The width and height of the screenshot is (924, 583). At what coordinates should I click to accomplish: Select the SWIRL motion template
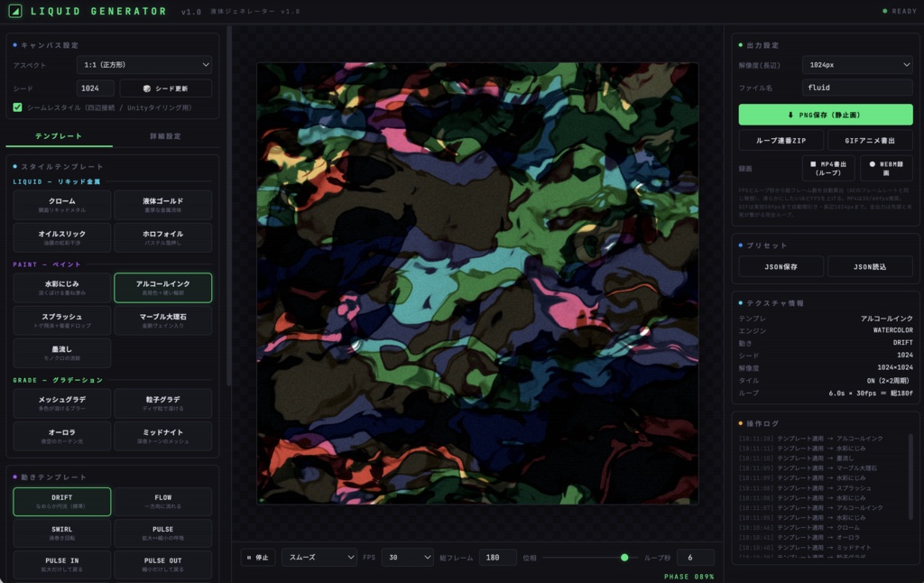coord(62,532)
